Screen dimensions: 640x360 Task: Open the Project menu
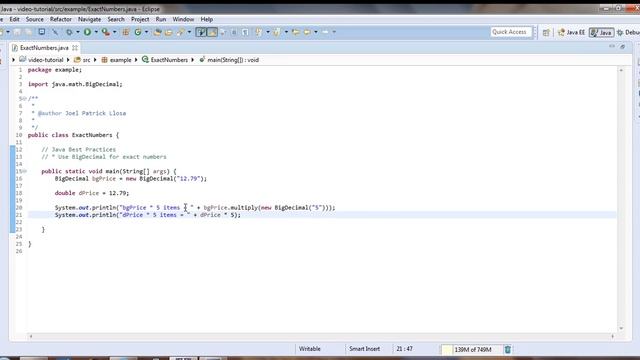140,19
